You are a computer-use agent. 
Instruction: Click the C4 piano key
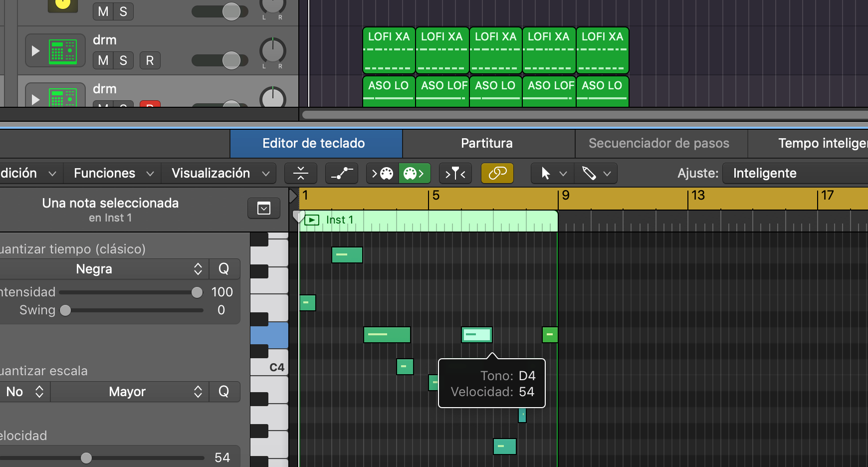[x=270, y=367]
